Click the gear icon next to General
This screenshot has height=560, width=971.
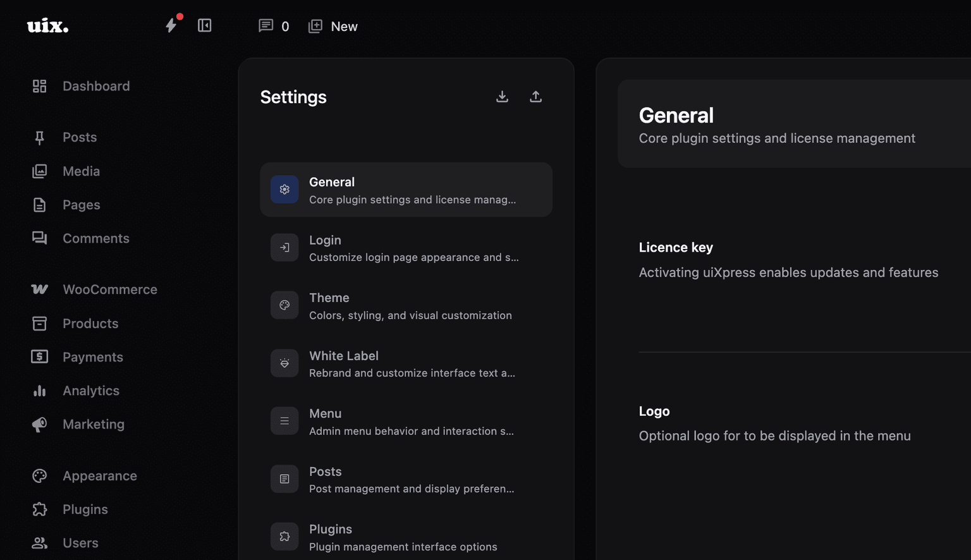click(284, 189)
